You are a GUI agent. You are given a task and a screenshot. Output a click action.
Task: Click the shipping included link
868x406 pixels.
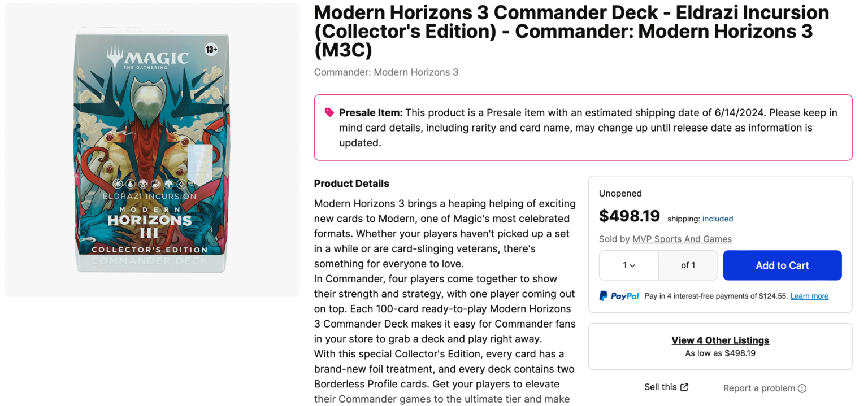tap(718, 219)
